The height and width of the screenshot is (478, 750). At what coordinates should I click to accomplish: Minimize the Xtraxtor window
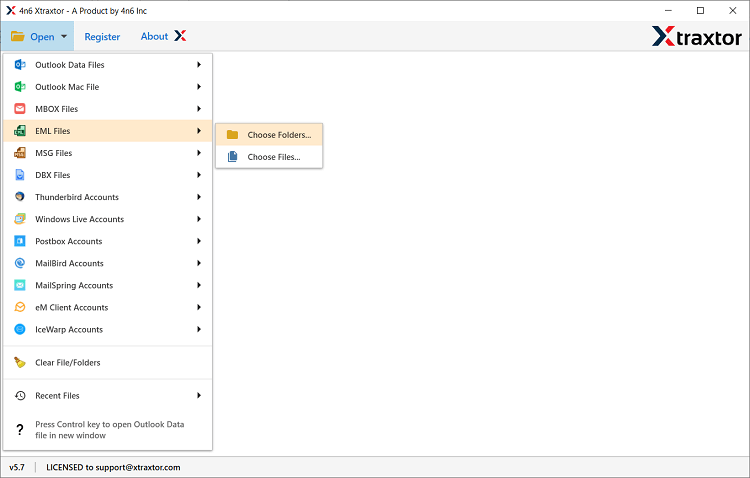[668, 11]
